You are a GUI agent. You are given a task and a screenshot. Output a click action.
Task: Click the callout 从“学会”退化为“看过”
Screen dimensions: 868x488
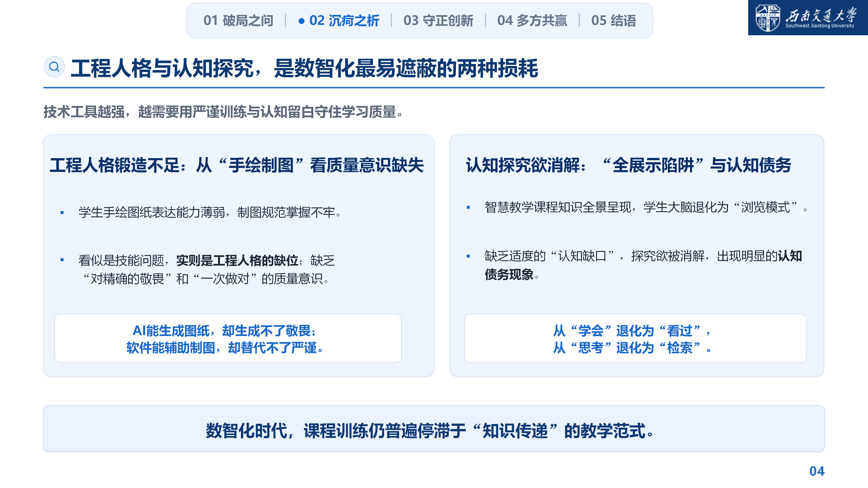click(x=632, y=331)
